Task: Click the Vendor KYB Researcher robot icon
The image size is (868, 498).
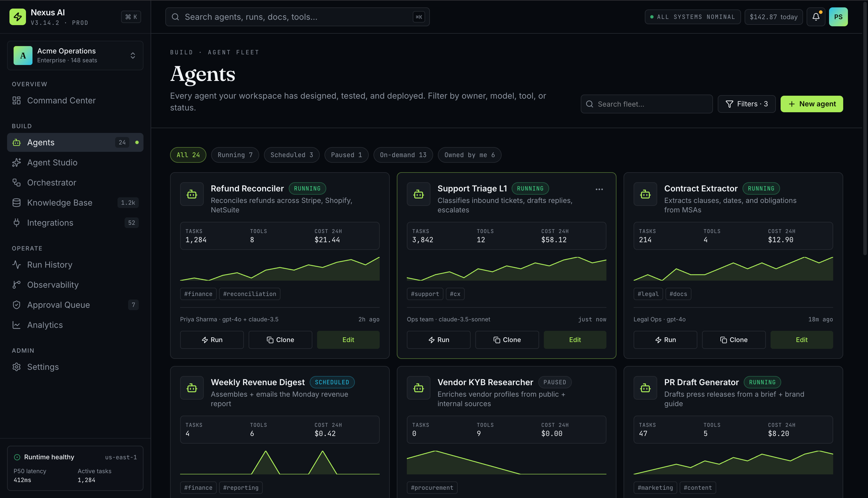Action: [x=418, y=388]
